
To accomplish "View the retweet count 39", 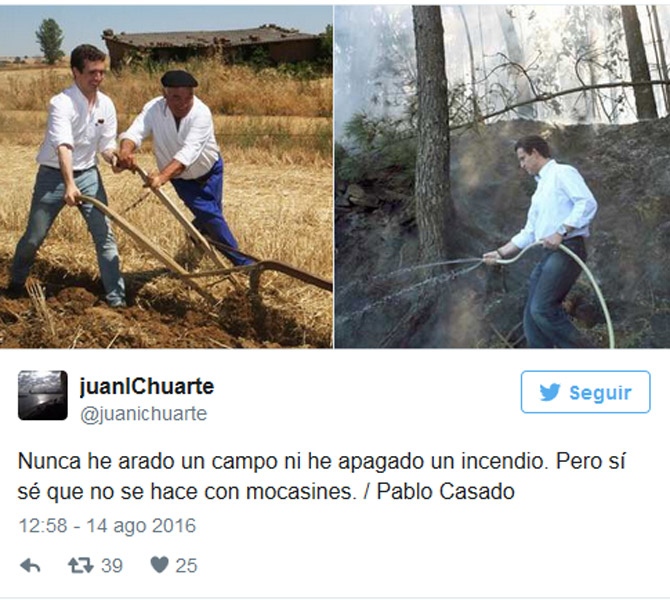I will click(112, 566).
